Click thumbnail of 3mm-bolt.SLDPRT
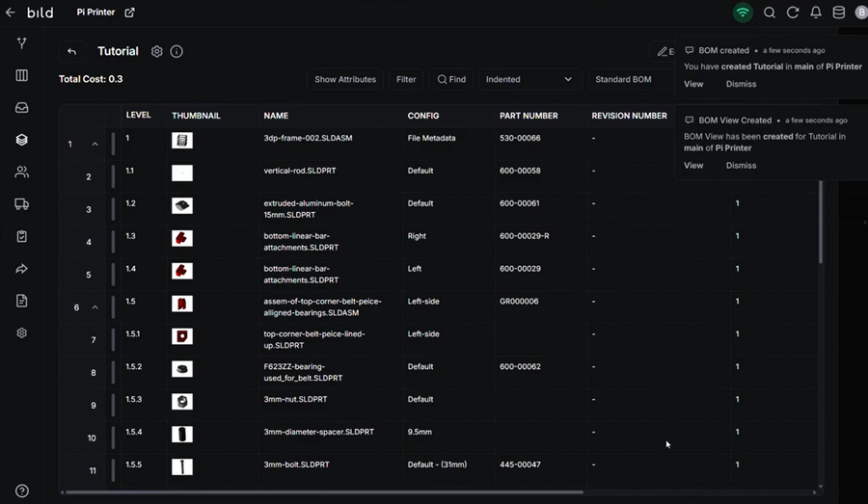The image size is (868, 504). pos(182,467)
